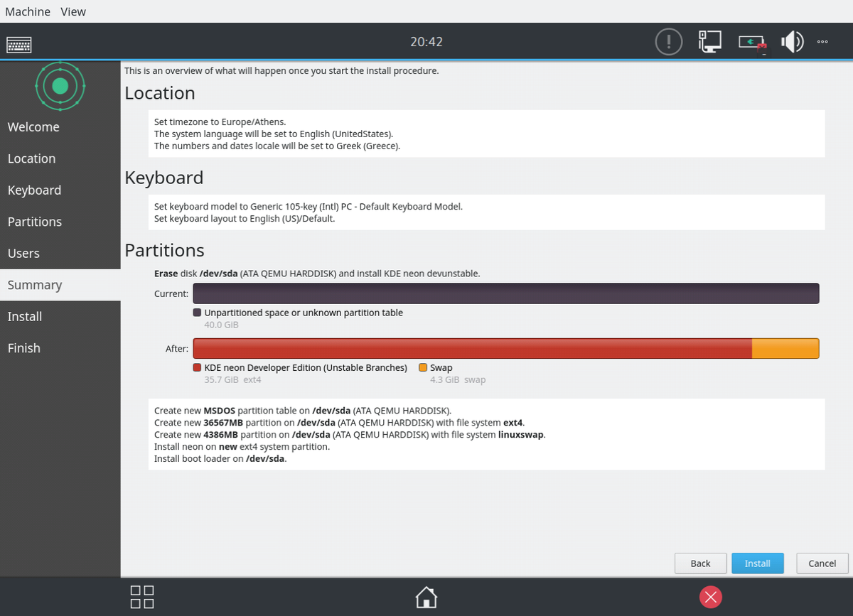Open the virtual keyboard icon
This screenshot has width=853, height=616.
18,44
